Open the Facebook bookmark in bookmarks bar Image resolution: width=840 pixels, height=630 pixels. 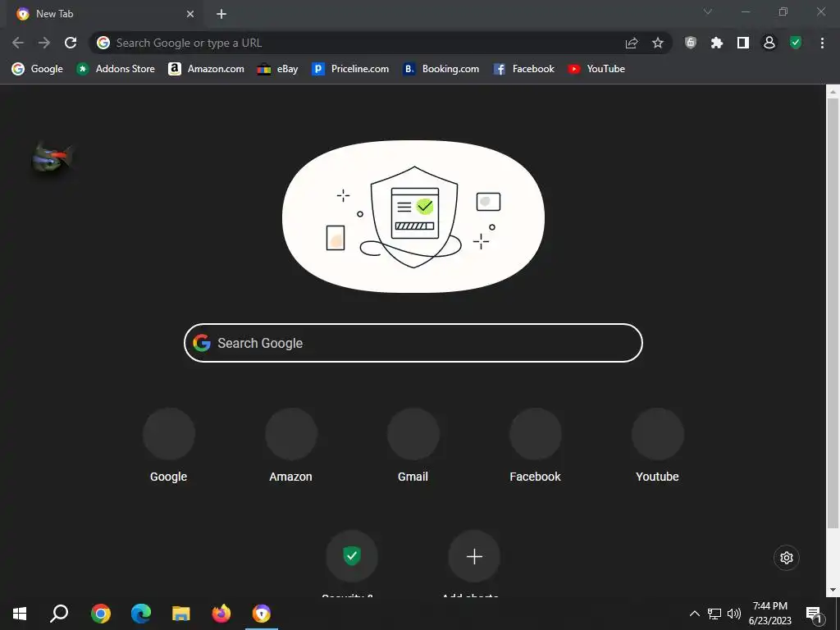(524, 69)
